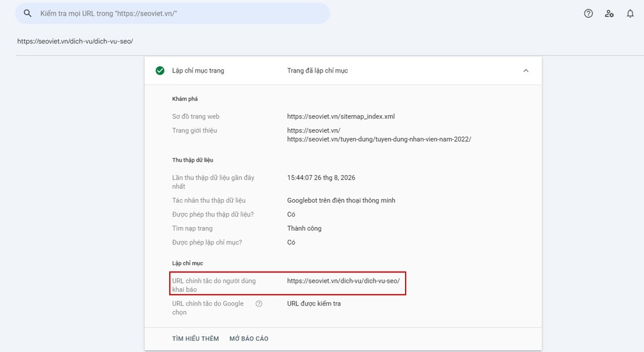Click the last crawl time 15:44:07 value

321,178
